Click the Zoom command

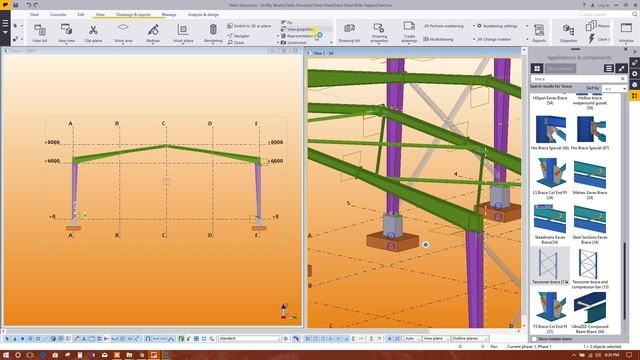click(236, 42)
